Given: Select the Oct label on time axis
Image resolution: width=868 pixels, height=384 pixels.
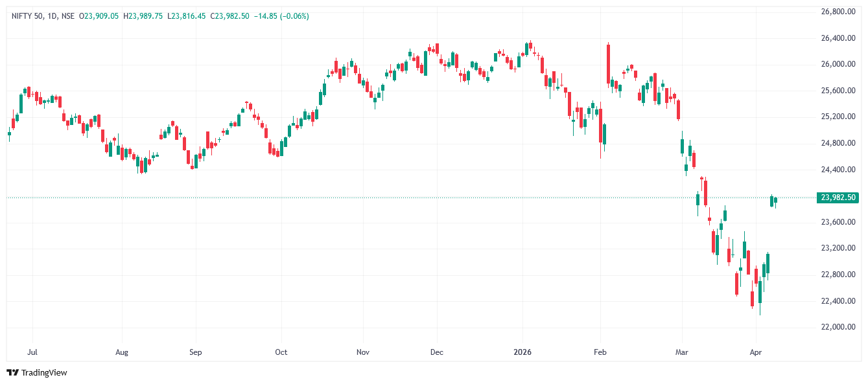Looking at the screenshot, I should pyautogui.click(x=281, y=353).
